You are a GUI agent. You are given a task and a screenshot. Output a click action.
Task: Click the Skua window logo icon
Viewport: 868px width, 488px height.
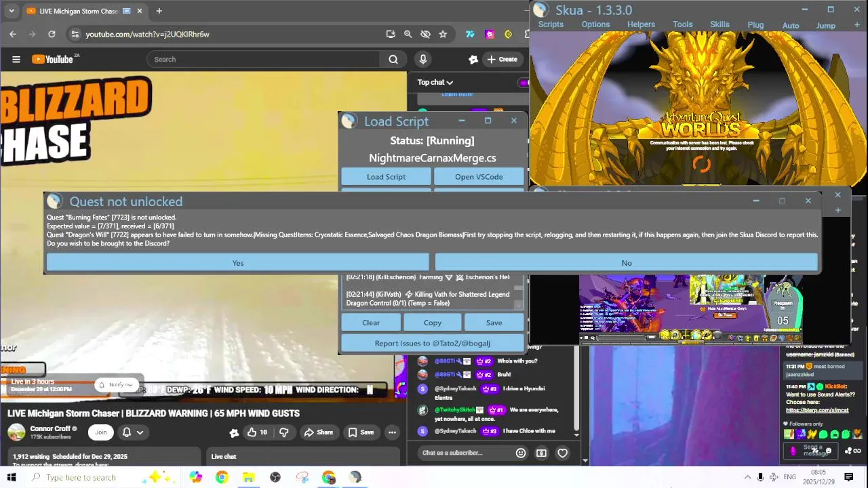tap(540, 9)
